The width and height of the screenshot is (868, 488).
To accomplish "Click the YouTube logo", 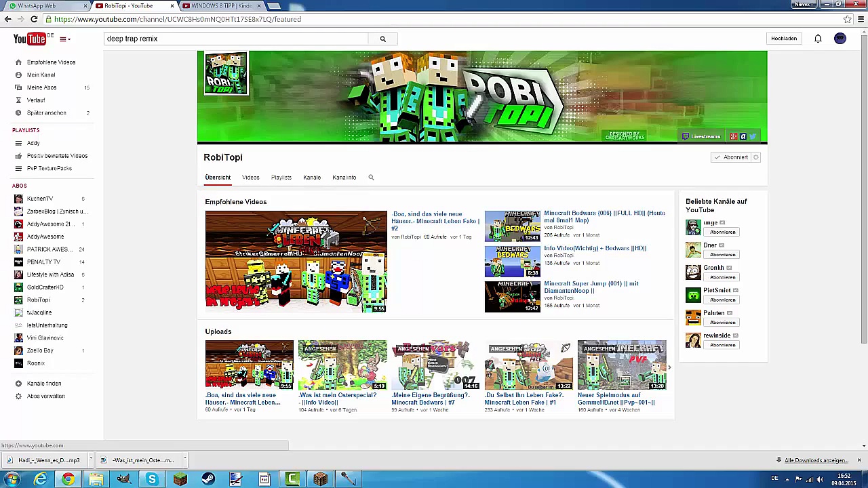I will 30,39.
